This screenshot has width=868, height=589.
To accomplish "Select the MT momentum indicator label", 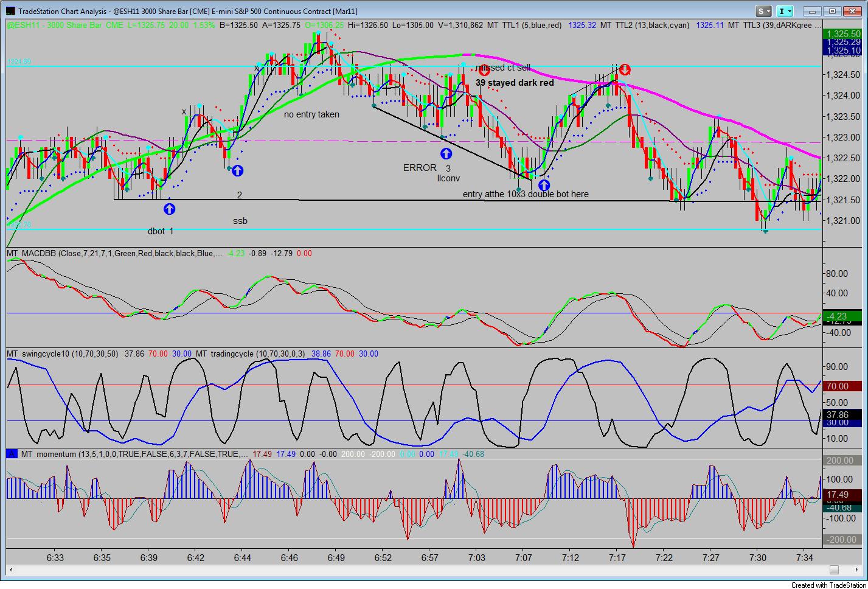I will [135, 454].
